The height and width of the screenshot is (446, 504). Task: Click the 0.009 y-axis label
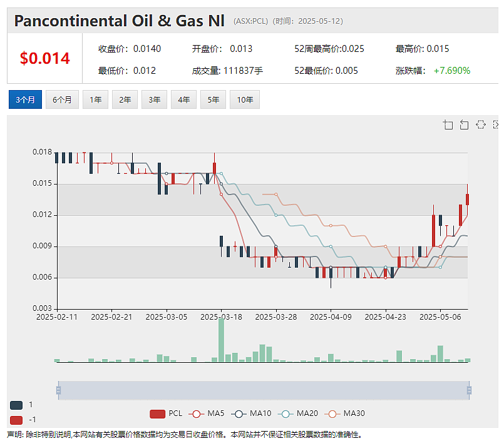coord(42,246)
